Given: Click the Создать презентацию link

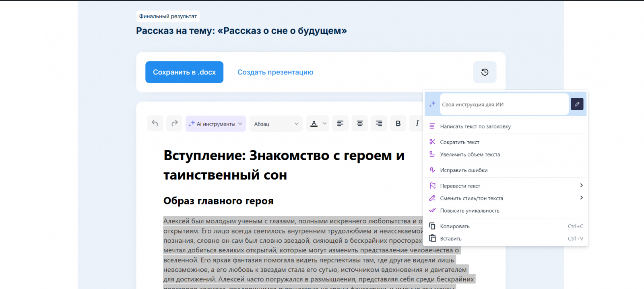Looking at the screenshot, I should pos(275,72).
